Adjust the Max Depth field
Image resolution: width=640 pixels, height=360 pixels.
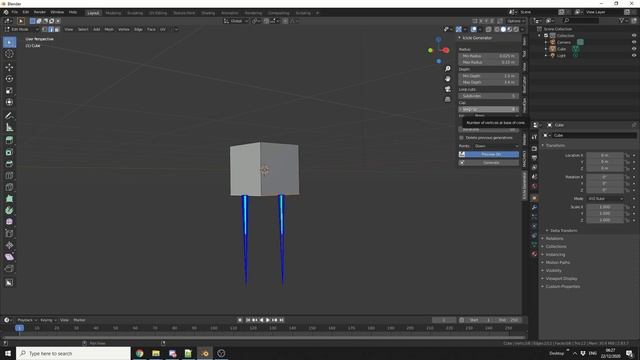[489, 82]
